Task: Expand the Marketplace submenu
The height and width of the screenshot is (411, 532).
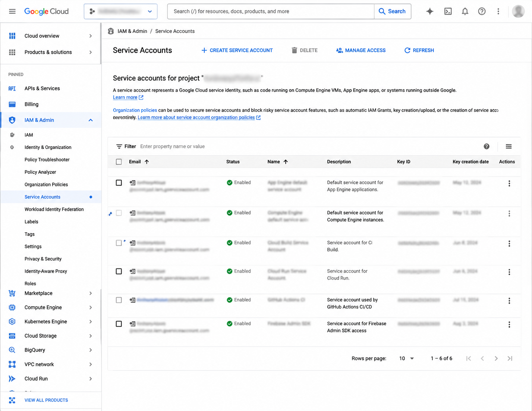Action: click(91, 294)
